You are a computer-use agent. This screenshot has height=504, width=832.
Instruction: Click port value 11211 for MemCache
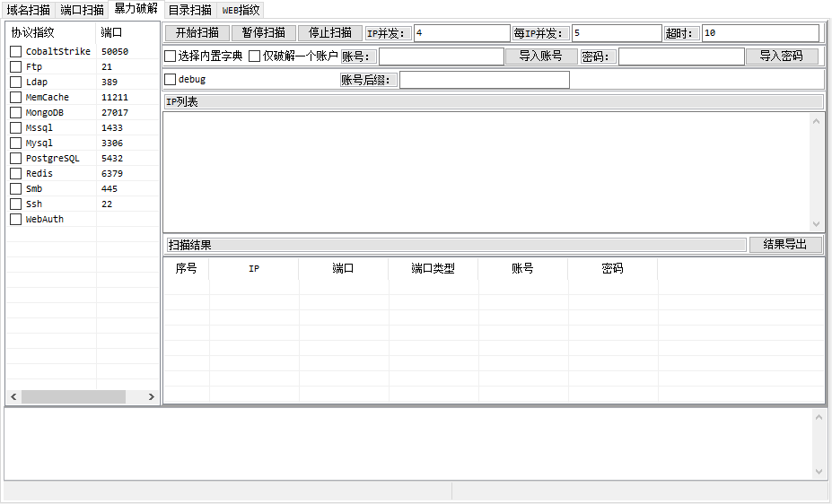coord(115,98)
